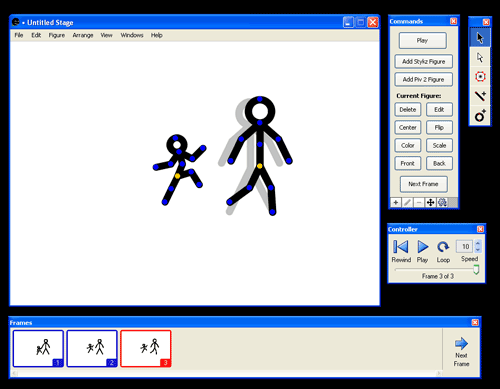The image size is (500, 389).
Task: Click the frame position slider handle
Action: 476,269
